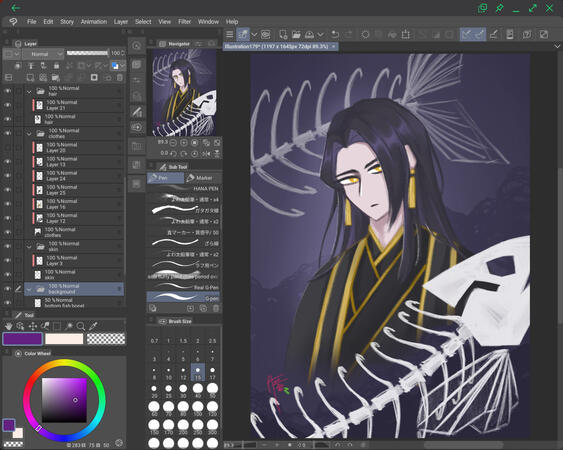Click delete sub tool trash icon
The width and height of the screenshot is (563, 450).
pyautogui.click(x=216, y=308)
